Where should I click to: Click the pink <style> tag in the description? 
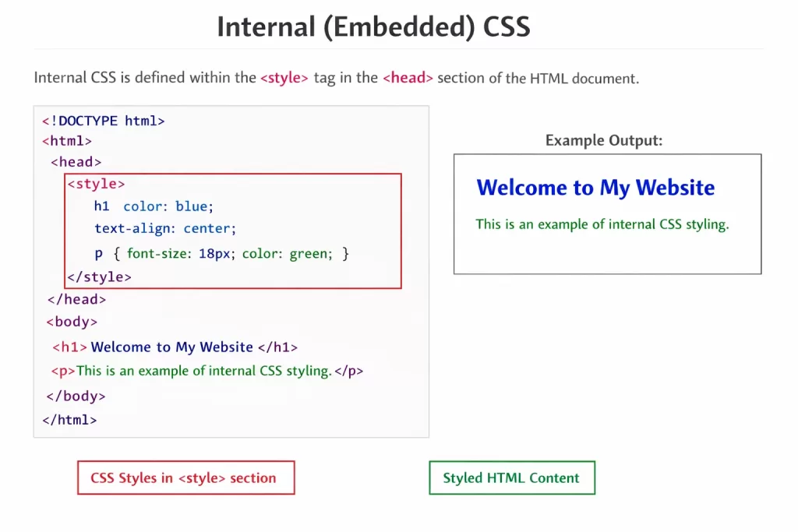284,78
